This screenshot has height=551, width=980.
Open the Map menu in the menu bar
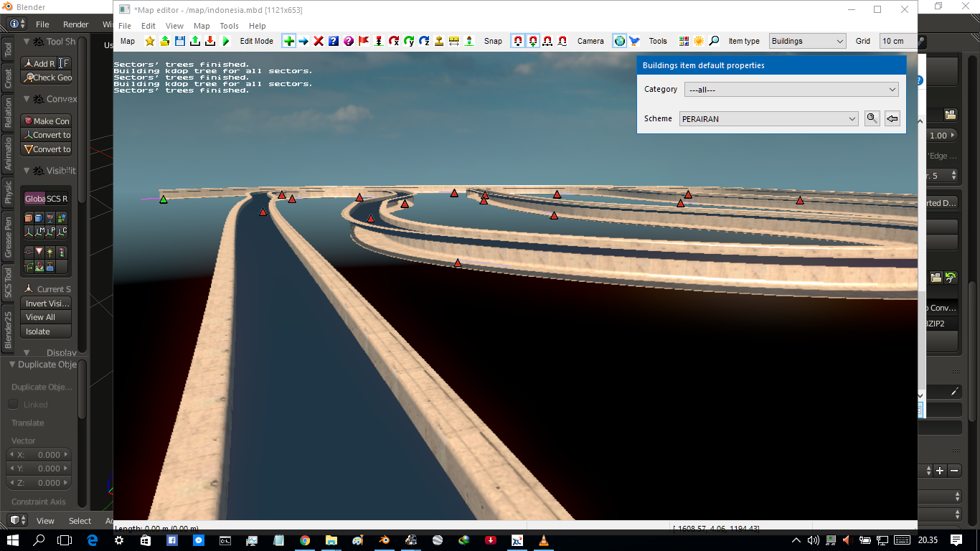point(202,26)
